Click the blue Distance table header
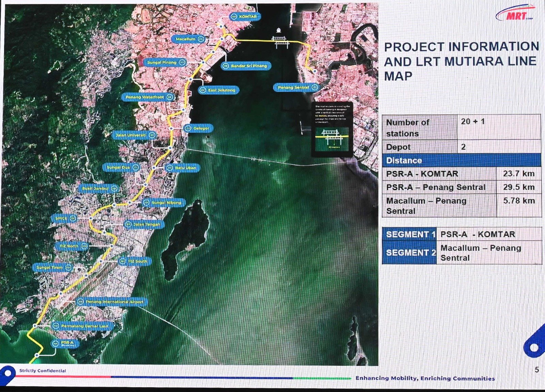545x392 pixels. coord(462,160)
